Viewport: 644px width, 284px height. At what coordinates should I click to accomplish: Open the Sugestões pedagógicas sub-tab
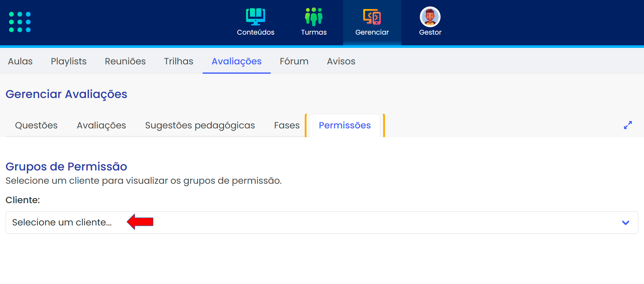point(200,125)
